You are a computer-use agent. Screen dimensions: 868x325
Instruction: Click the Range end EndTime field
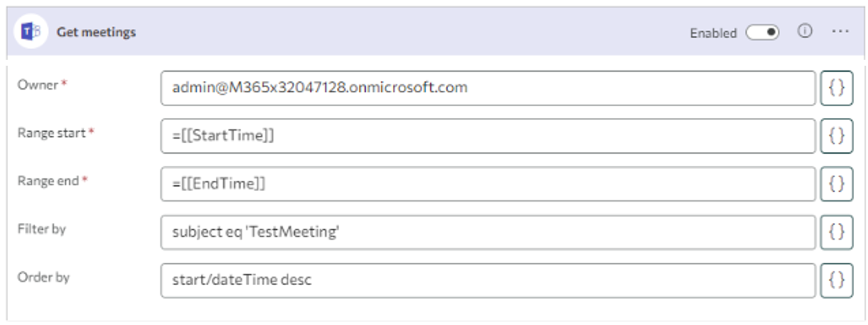488,184
